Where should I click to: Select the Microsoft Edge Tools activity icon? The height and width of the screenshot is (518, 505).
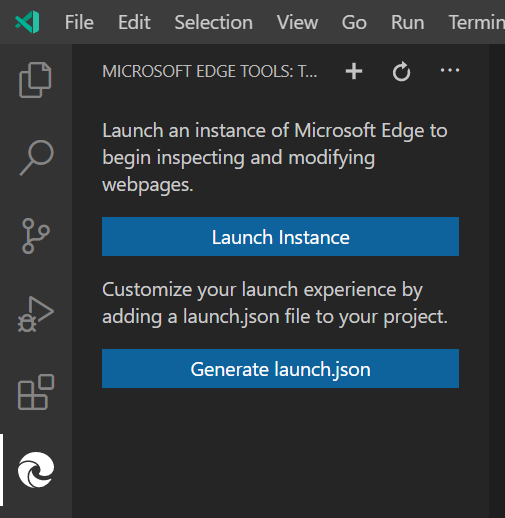(36, 470)
